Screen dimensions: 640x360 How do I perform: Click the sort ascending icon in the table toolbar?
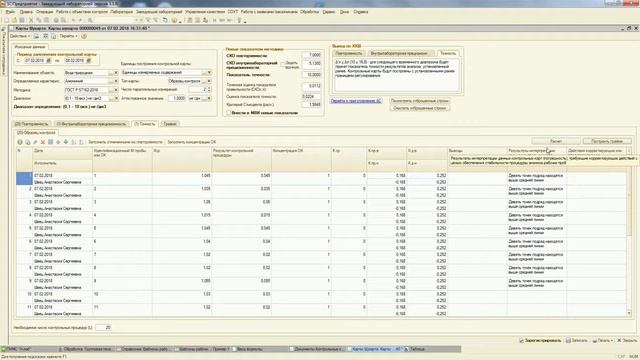point(74,142)
